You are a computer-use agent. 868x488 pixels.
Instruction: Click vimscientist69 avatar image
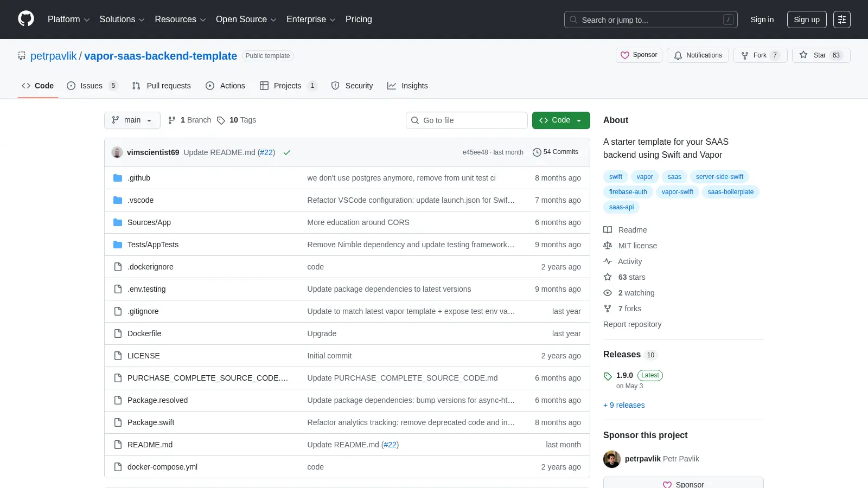[x=117, y=152]
